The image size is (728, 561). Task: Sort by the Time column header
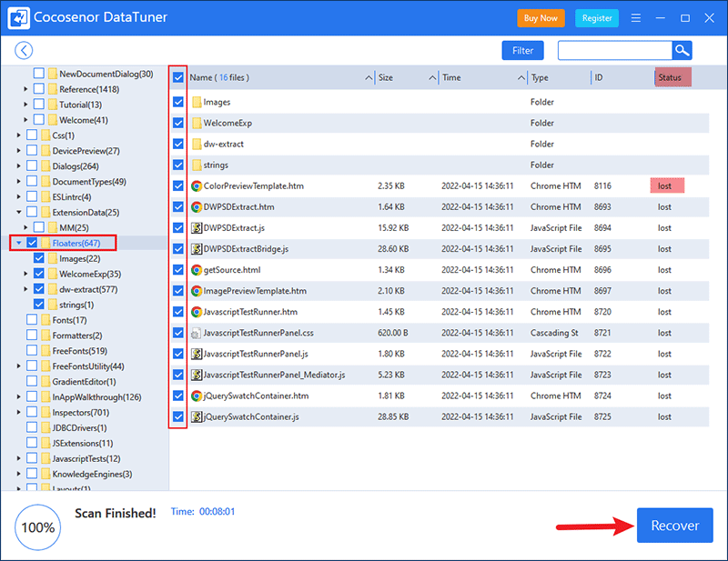click(x=483, y=77)
